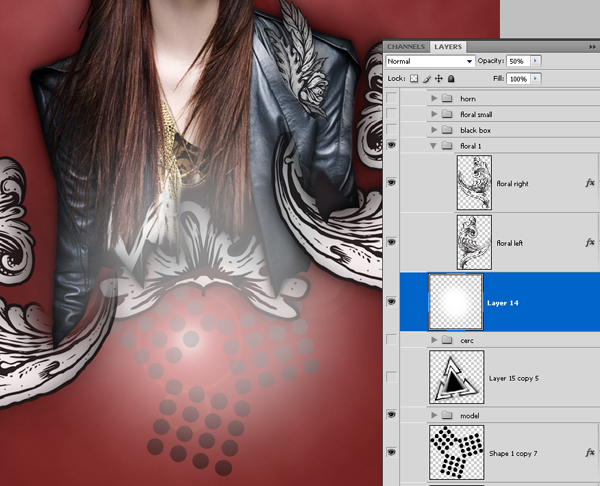This screenshot has height=486, width=600.
Task: Select the floral right layer name
Action: click(512, 184)
